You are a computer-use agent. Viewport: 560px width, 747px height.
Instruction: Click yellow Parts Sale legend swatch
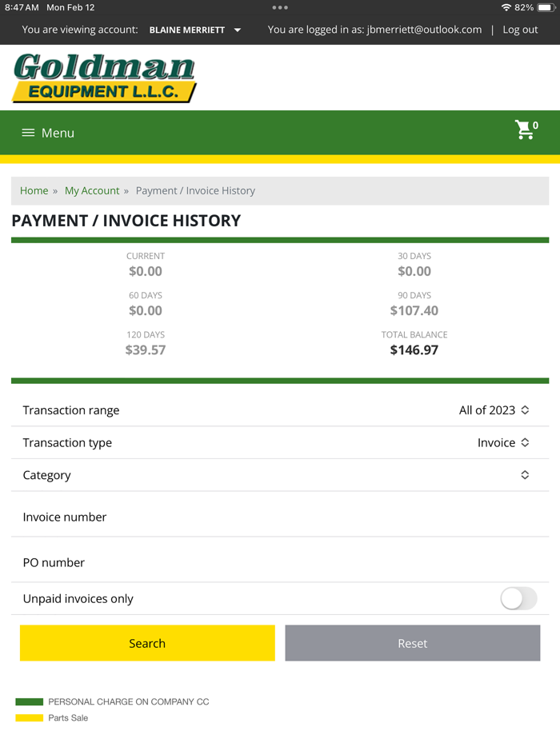(x=29, y=718)
